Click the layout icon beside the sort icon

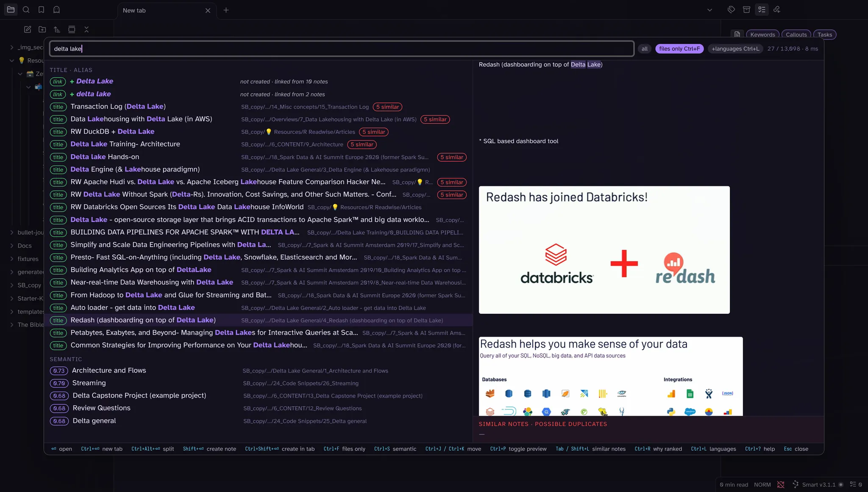click(72, 29)
